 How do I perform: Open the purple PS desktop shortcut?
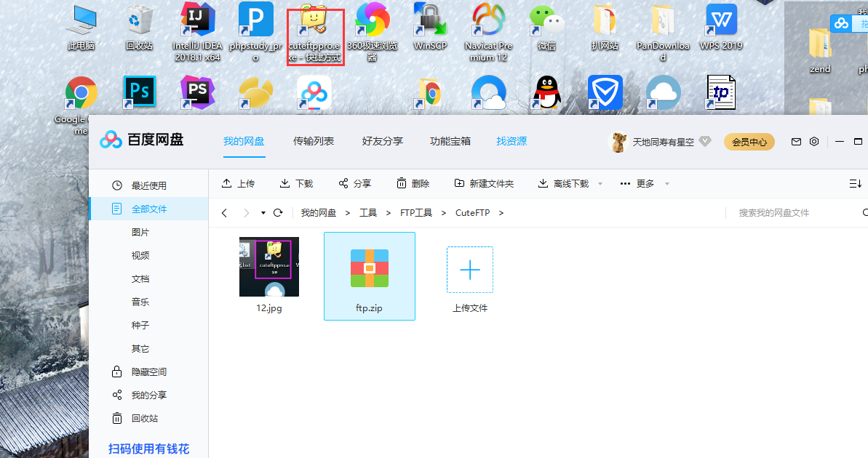coord(198,92)
